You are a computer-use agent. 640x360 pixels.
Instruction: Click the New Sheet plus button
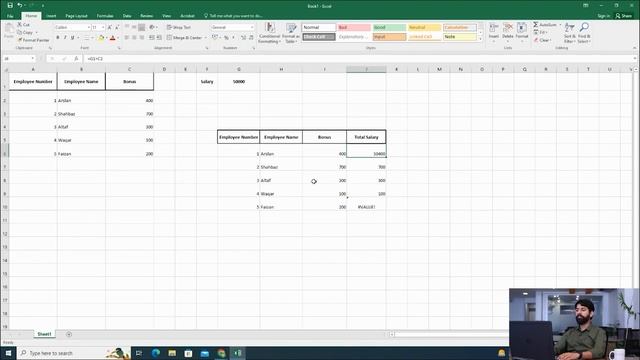pos(69,334)
